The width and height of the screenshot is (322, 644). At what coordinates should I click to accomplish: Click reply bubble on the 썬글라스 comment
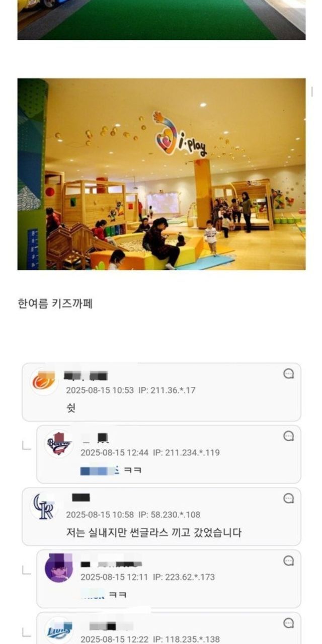(x=288, y=498)
